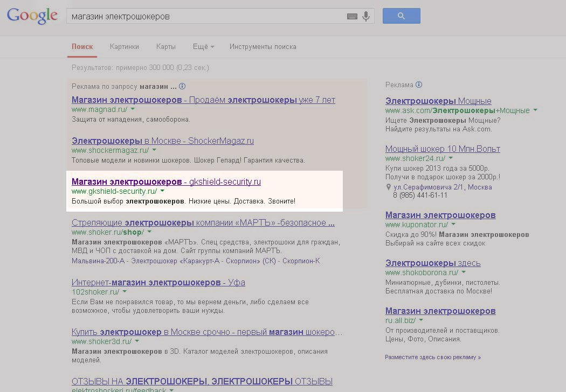This screenshot has height=392, width=566.
Task: Open dropdown arrow next to www.magnad.ru
Action: point(133,109)
